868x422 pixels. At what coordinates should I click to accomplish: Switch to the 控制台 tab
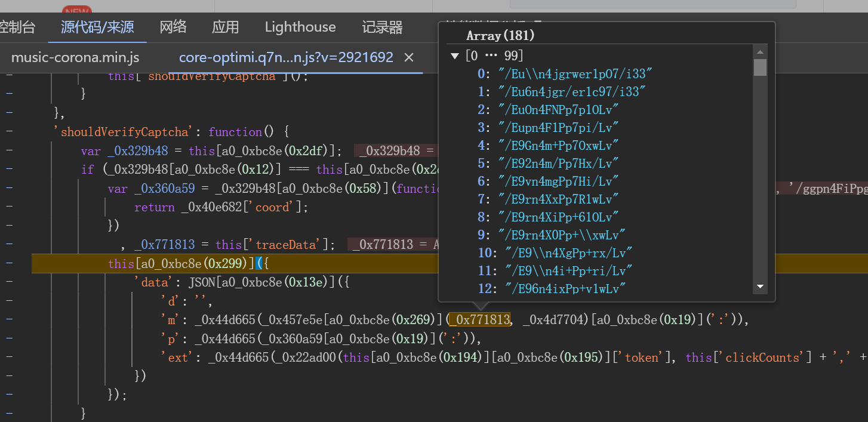[17, 27]
